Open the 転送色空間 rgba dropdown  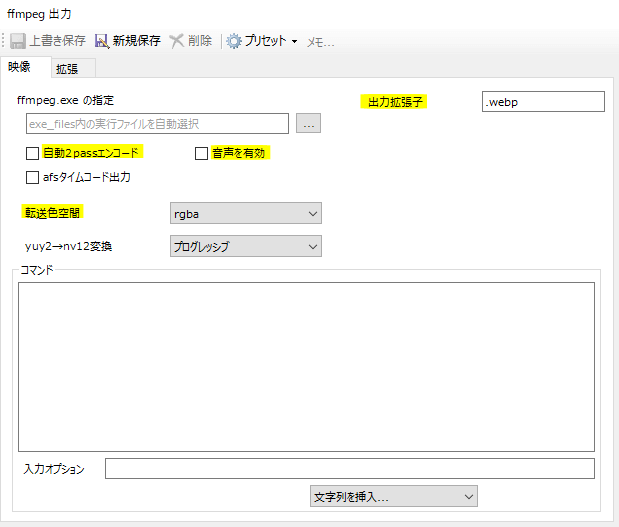(x=240, y=213)
